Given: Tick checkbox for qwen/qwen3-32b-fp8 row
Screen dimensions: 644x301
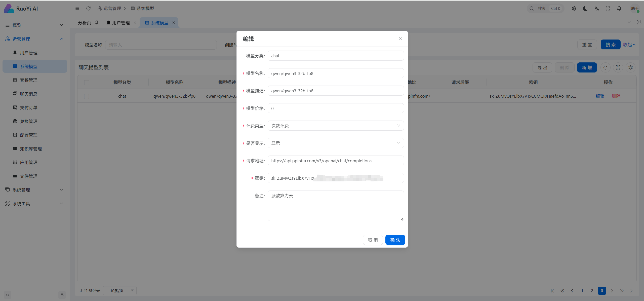Looking at the screenshot, I should pyautogui.click(x=87, y=96).
